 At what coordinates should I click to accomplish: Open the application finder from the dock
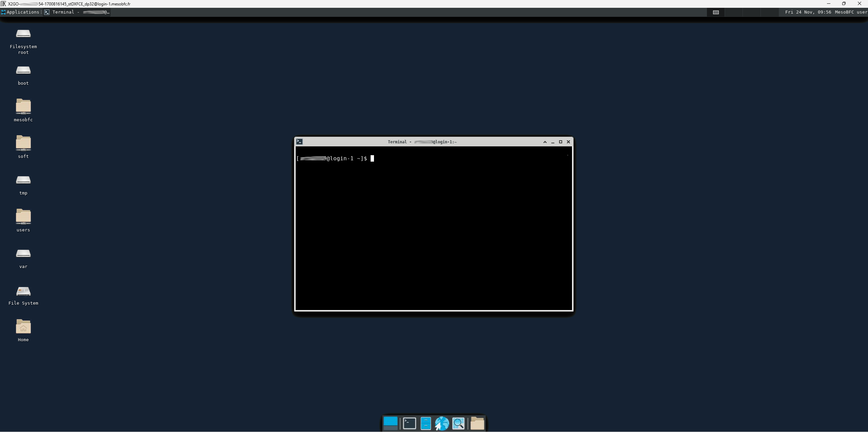[x=458, y=423]
